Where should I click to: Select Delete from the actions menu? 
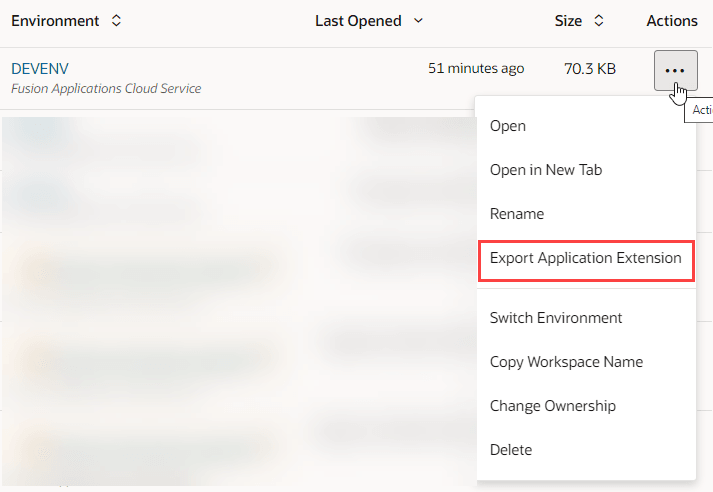tap(511, 450)
